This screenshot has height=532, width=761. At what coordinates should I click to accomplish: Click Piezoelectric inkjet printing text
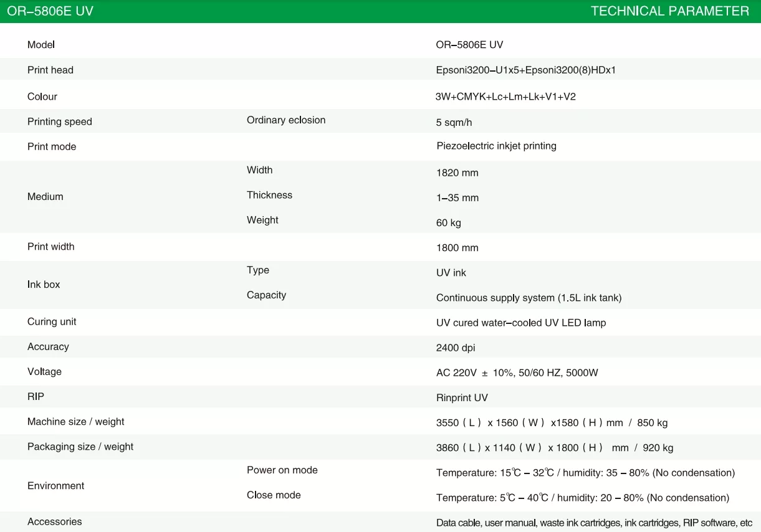[x=496, y=146]
